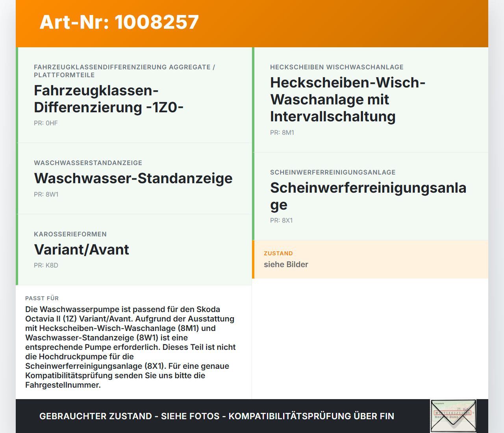
Task: Click the PR: K8D code label
Action: (46, 266)
